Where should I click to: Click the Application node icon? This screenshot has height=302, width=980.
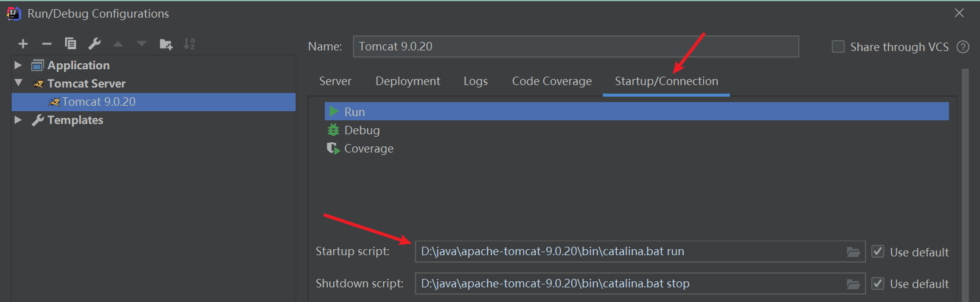(x=38, y=65)
